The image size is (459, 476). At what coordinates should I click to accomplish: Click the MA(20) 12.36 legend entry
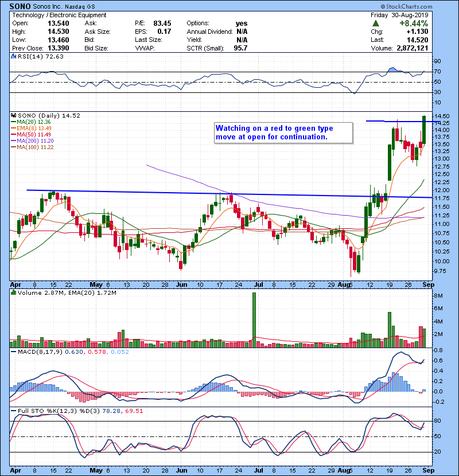(x=30, y=122)
